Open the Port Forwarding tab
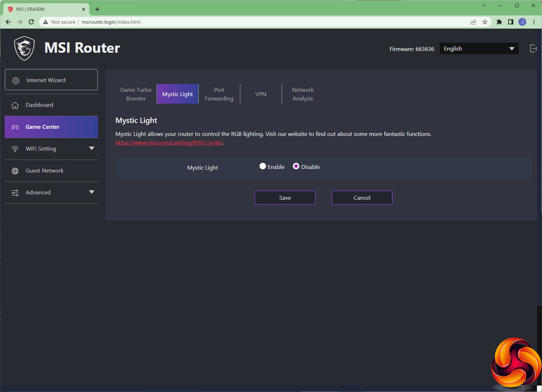This screenshot has width=542, height=392. (x=219, y=94)
